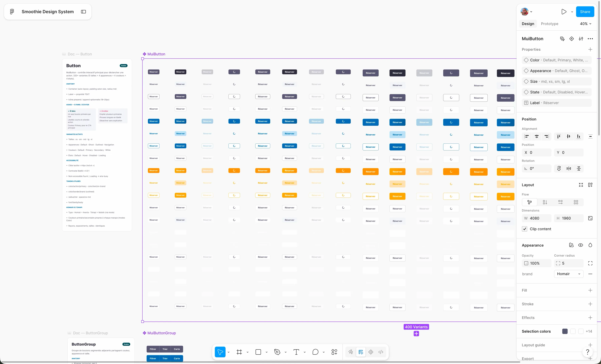Select the Pen tool
This screenshot has height=364, width=601.
point(277,352)
